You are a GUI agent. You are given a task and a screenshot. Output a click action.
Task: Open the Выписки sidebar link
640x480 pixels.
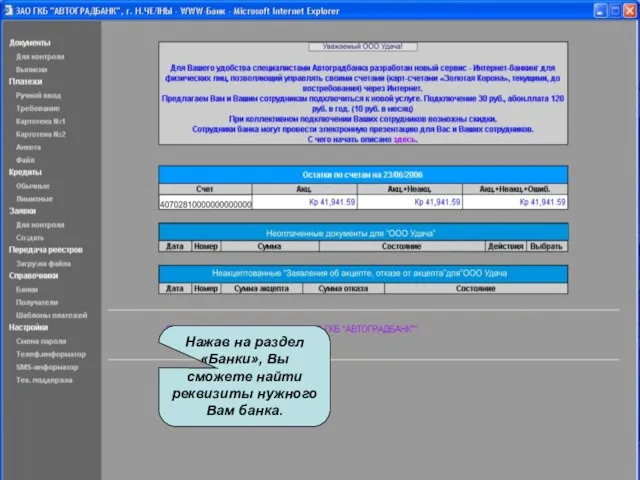[31, 70]
